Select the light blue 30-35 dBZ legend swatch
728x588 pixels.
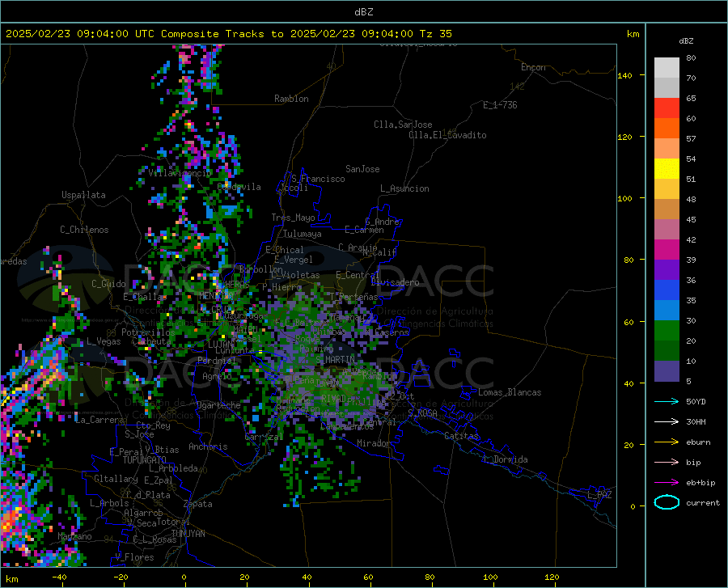coord(667,311)
